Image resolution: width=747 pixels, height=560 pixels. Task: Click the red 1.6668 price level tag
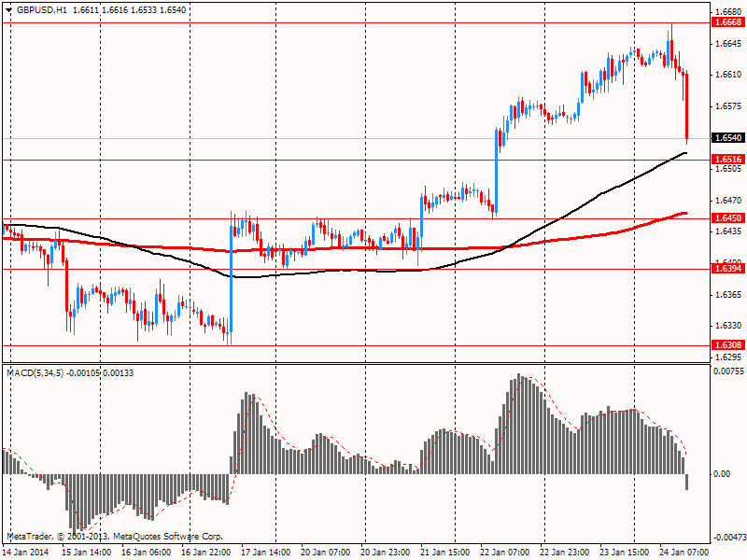pyautogui.click(x=727, y=21)
